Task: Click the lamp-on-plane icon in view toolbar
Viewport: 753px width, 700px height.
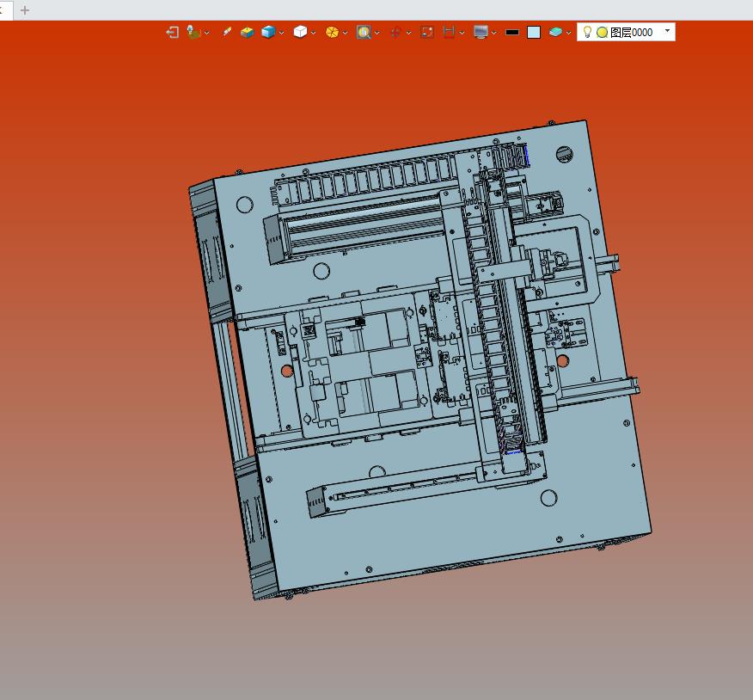Action: [193, 32]
